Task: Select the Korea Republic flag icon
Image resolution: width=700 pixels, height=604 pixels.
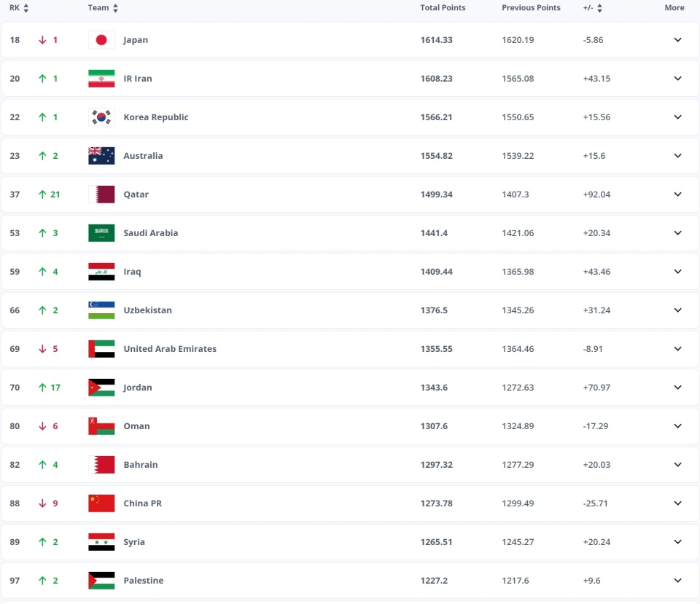Action: coord(101,117)
